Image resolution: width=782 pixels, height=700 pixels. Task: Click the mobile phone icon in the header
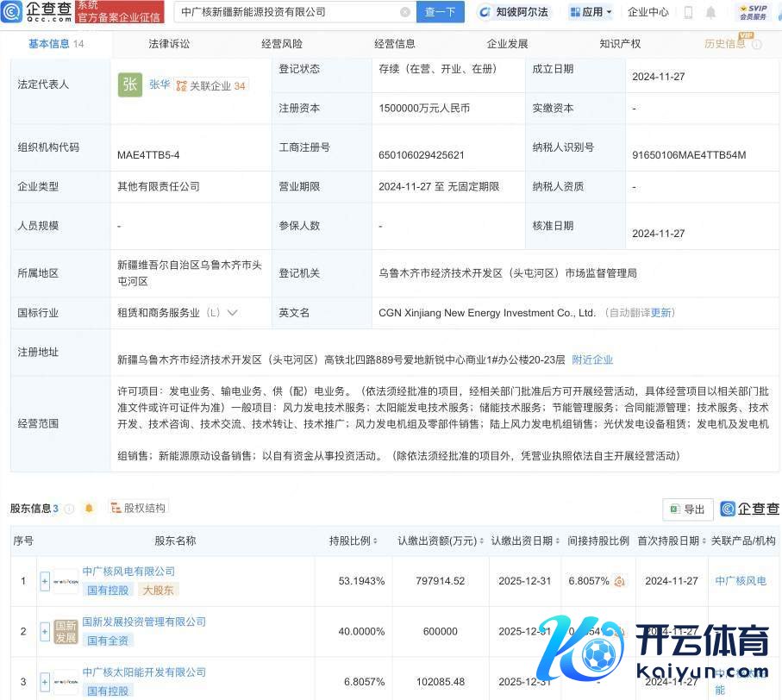pyautogui.click(x=688, y=12)
